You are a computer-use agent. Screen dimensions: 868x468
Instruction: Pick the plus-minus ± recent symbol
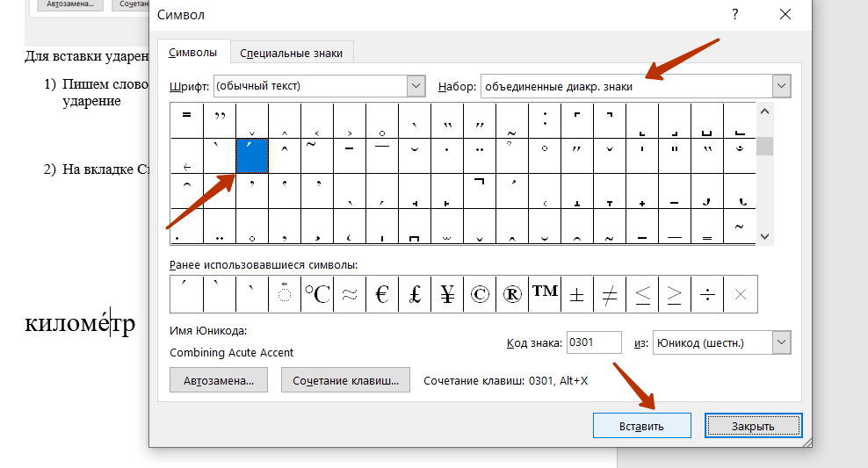(577, 294)
